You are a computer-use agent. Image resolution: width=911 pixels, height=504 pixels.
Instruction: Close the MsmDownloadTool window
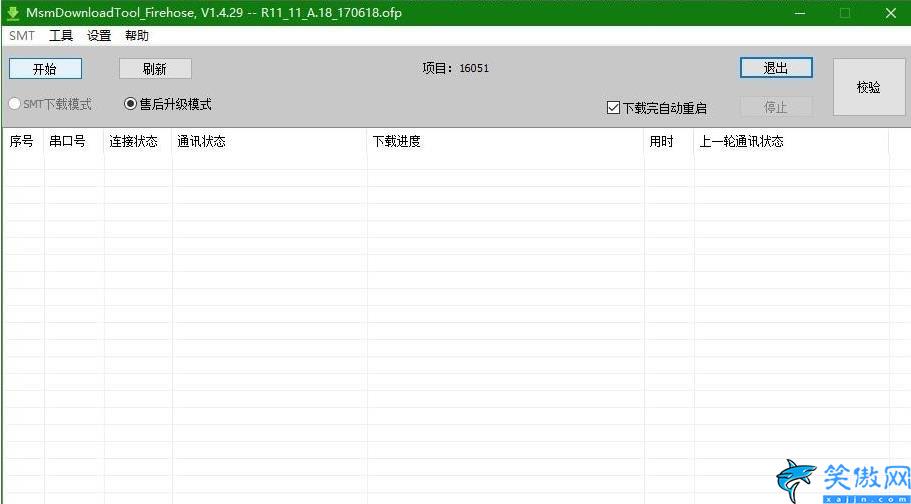(890, 13)
